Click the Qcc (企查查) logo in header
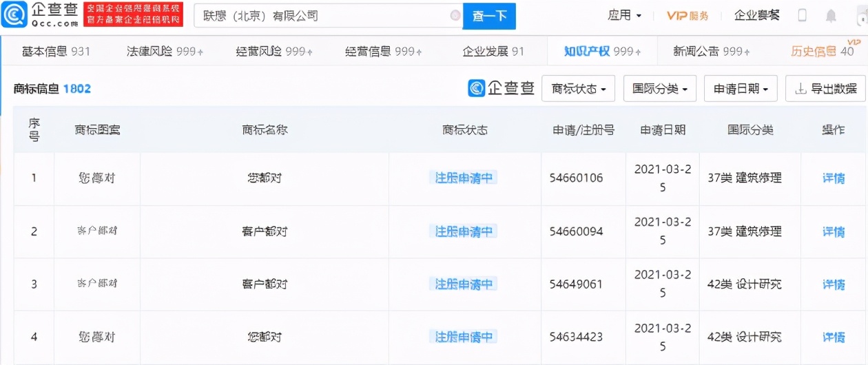 point(39,14)
